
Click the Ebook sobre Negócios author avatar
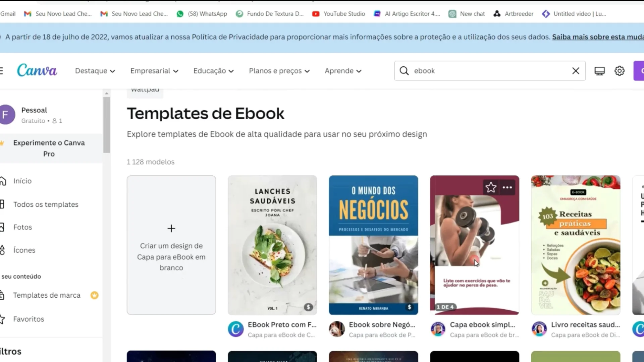pyautogui.click(x=337, y=329)
